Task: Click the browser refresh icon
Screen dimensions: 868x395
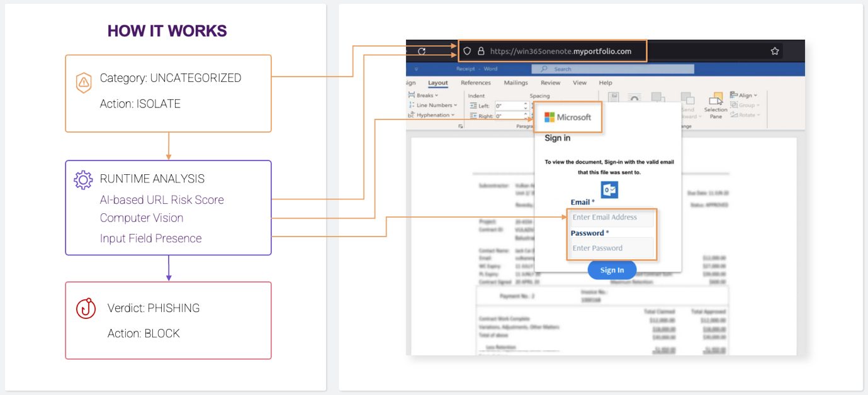Action: coord(422,51)
